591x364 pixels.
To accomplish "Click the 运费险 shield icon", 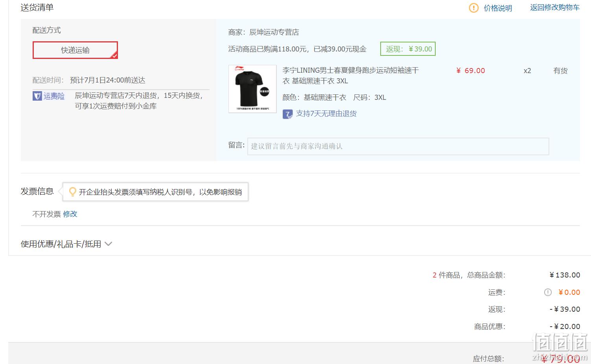I will 37,96.
